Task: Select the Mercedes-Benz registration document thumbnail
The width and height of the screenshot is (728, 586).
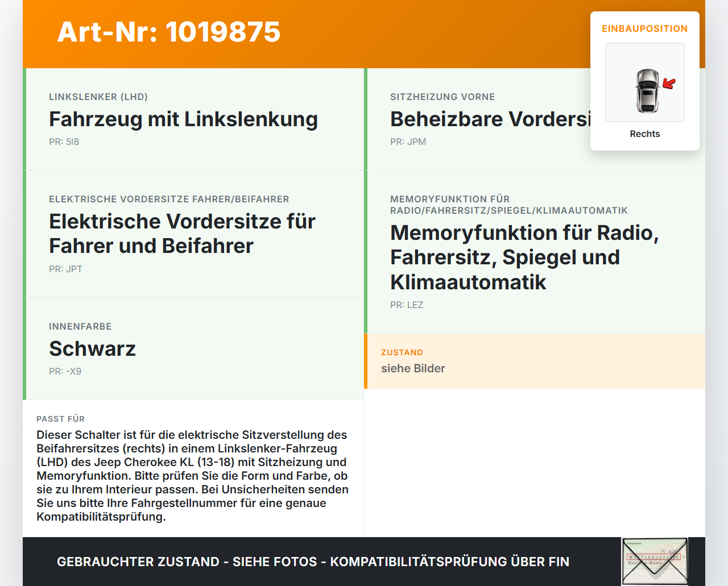Action: pos(655,561)
